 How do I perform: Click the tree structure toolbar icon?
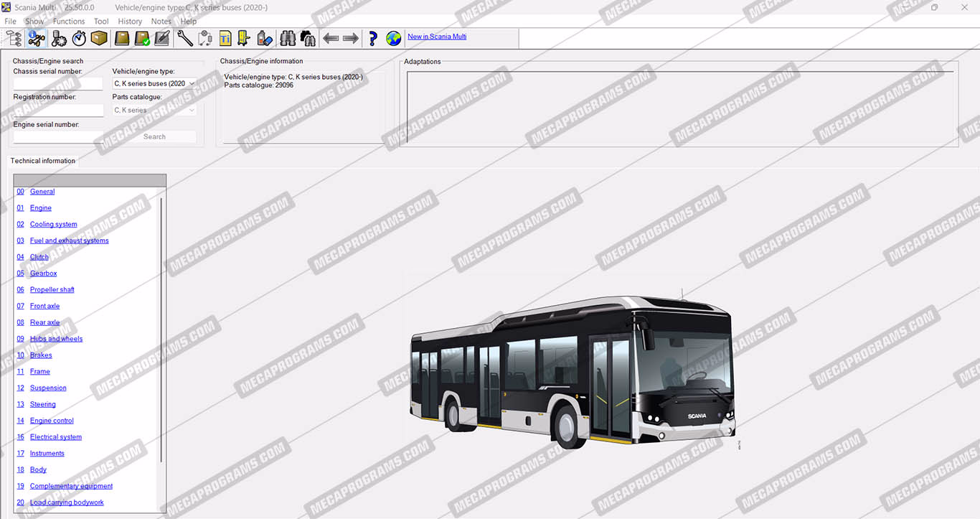pyautogui.click(x=14, y=38)
